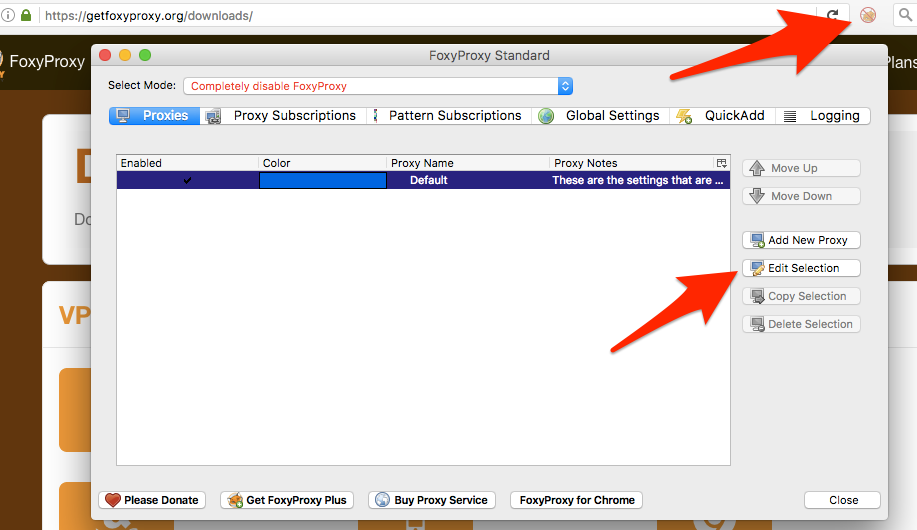The height and width of the screenshot is (530, 917).
Task: Click the Please Donate button
Action: click(152, 500)
